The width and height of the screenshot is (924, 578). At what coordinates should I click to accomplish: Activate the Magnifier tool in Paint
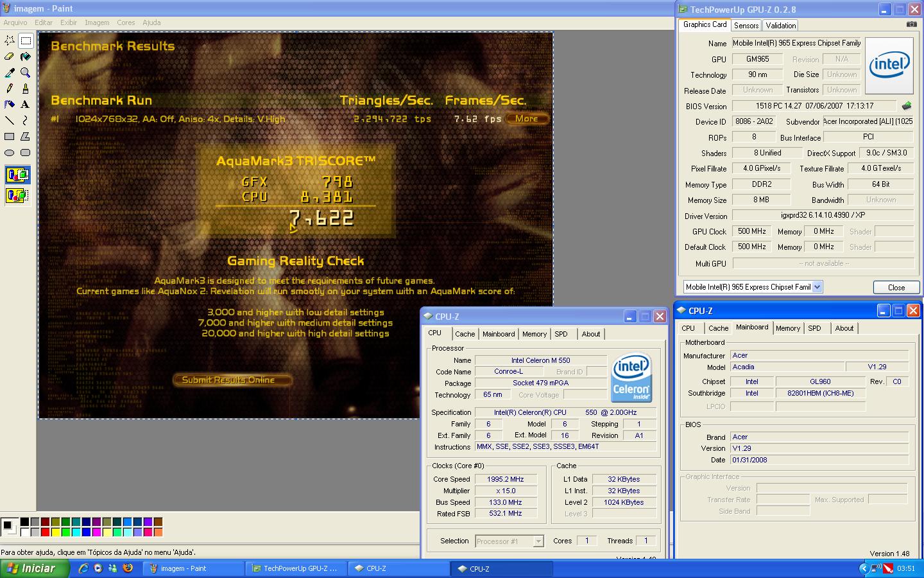tap(26, 73)
